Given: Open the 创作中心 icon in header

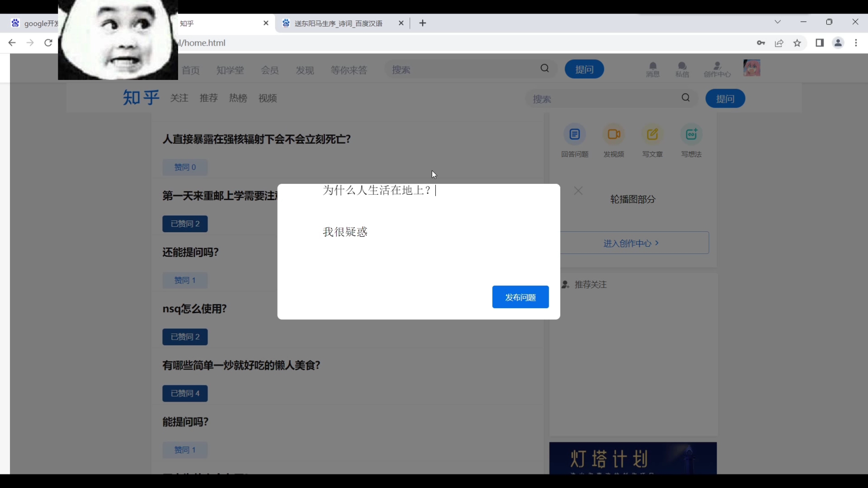Looking at the screenshot, I should click(x=717, y=70).
